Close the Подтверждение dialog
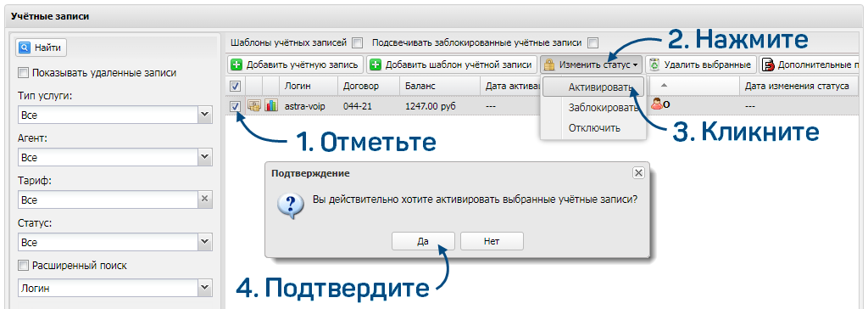The width and height of the screenshot is (868, 309). [x=638, y=173]
